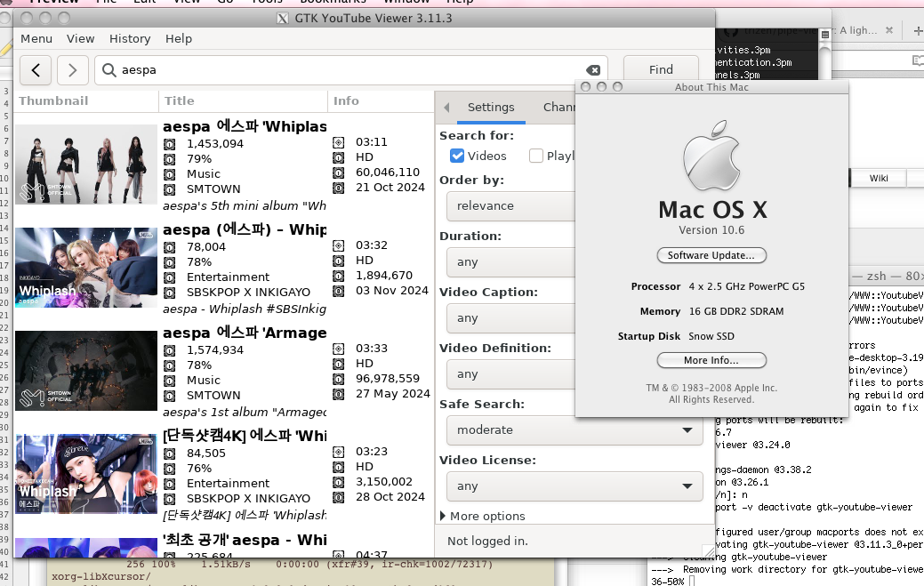Click the icon beside 84,505
Image resolution: width=924 pixels, height=586 pixels.
[170, 454]
